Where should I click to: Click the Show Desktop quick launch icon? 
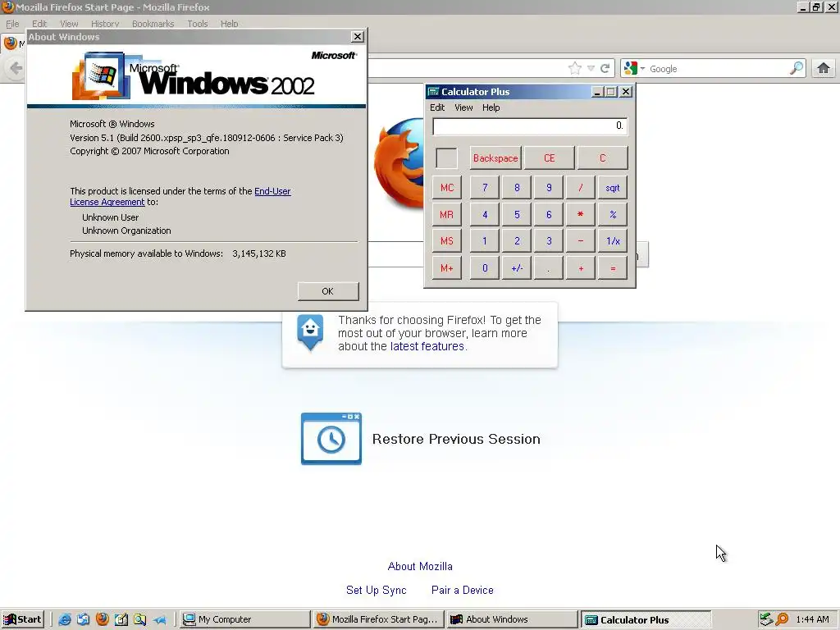click(121, 619)
